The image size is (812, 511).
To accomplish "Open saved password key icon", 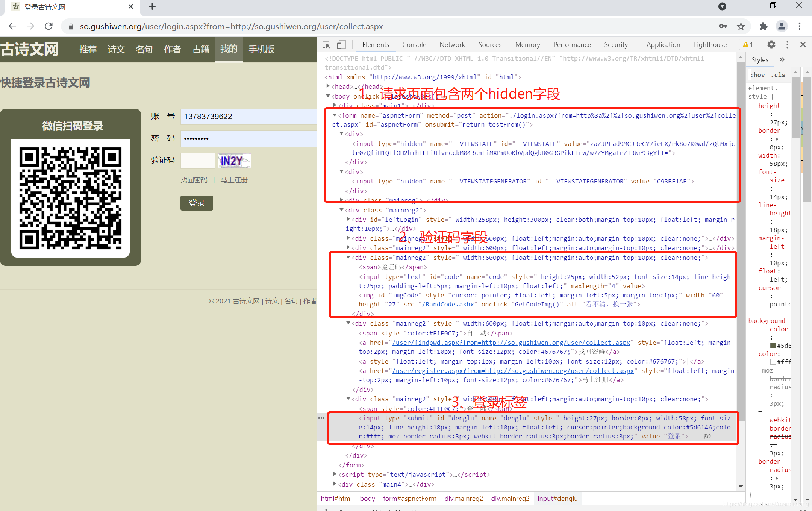I will [x=723, y=26].
